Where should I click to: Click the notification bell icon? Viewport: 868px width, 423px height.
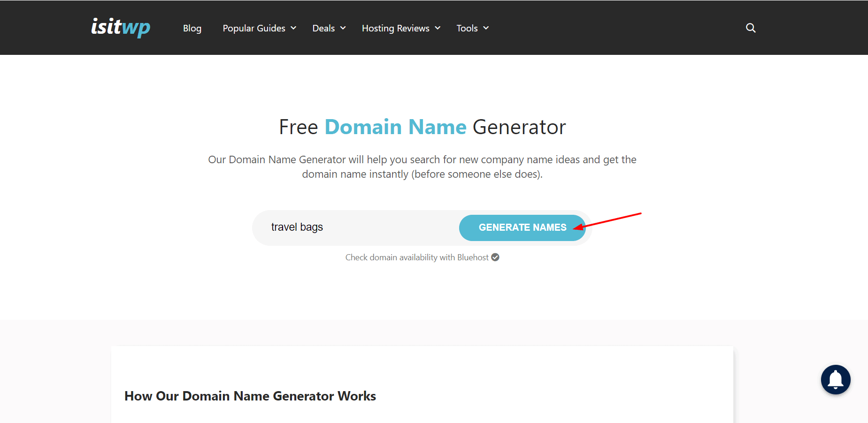pos(835,379)
